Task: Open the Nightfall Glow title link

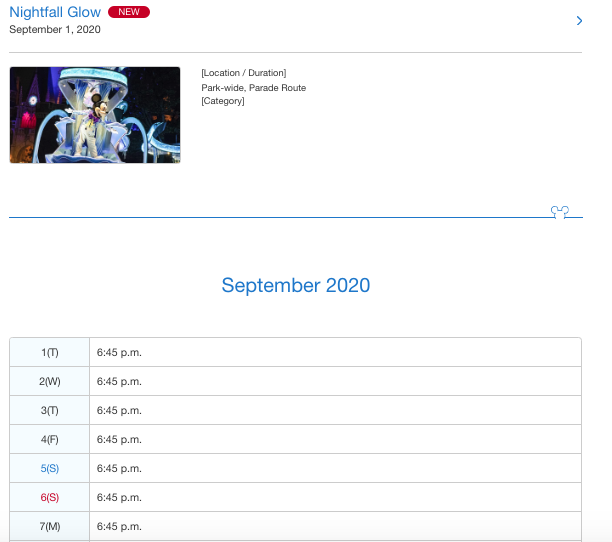Action: tap(55, 12)
